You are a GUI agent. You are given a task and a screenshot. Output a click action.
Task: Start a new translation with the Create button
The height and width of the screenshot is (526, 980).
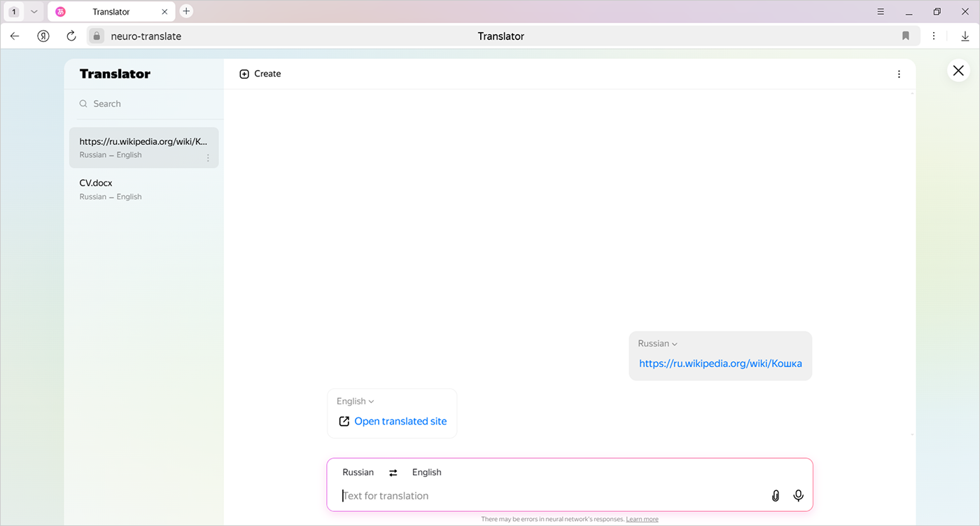coord(260,74)
